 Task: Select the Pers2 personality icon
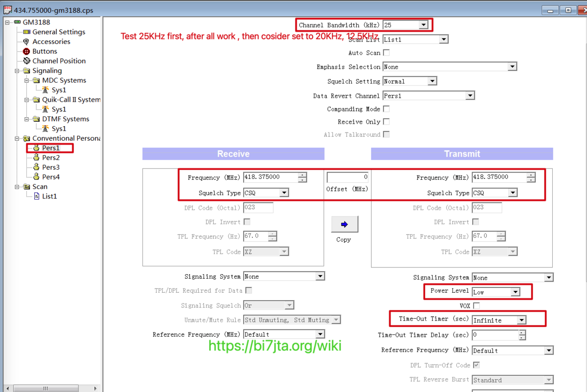[37, 157]
